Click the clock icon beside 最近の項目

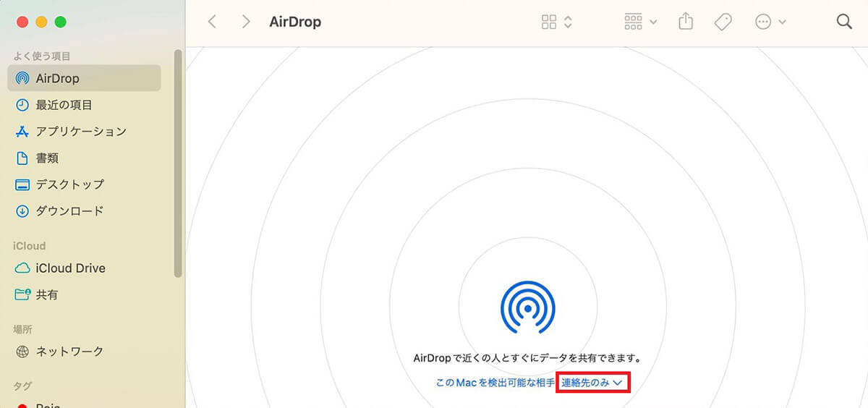(x=22, y=105)
